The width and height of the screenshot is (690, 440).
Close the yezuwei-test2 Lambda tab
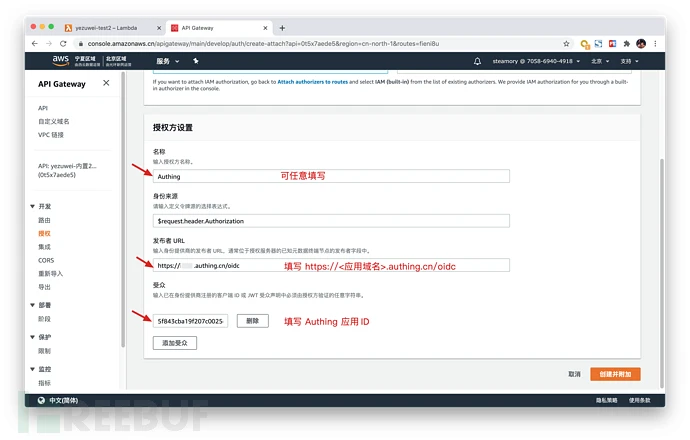coord(159,28)
